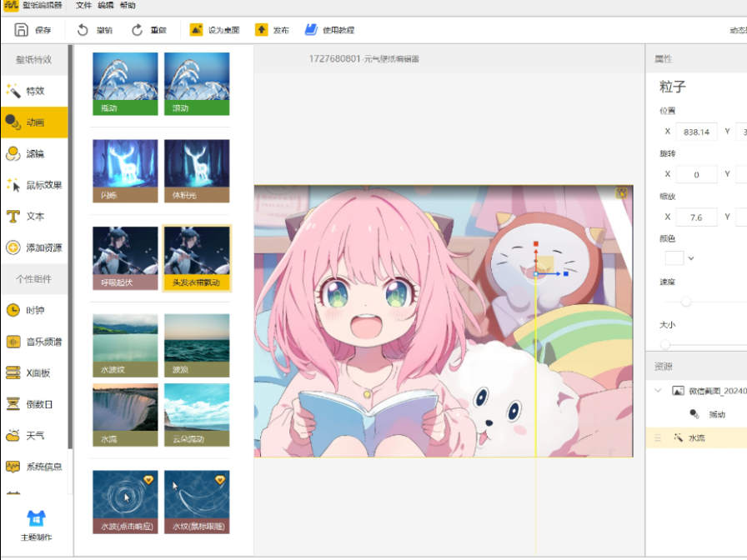This screenshot has height=560, width=747.
Task: Open the 使用教程 tutorial book icon
Action: click(x=311, y=30)
